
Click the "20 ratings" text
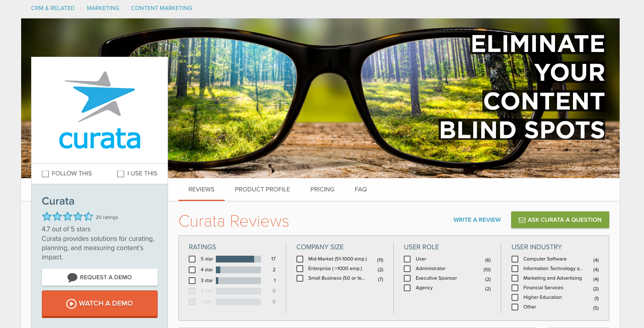pyautogui.click(x=107, y=217)
